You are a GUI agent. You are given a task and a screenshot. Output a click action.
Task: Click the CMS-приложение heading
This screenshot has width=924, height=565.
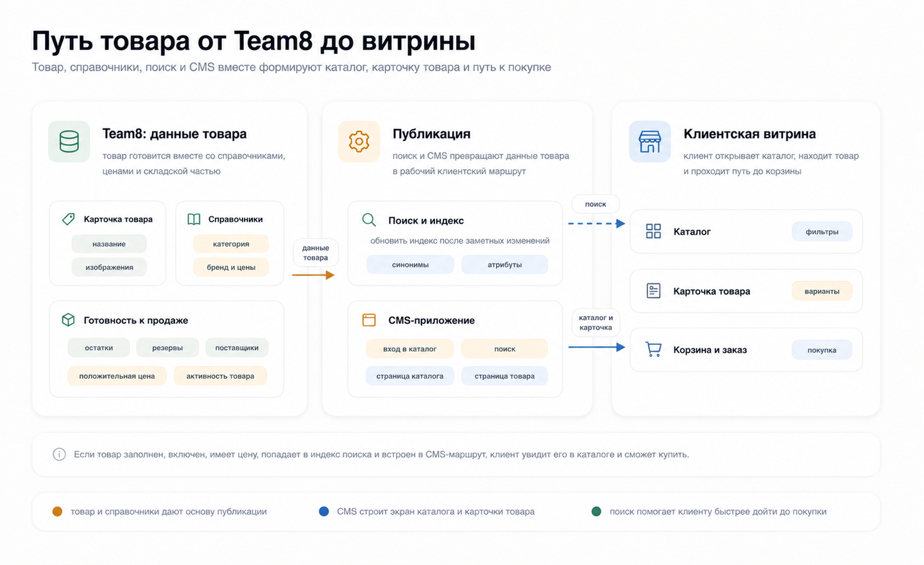[x=432, y=320]
